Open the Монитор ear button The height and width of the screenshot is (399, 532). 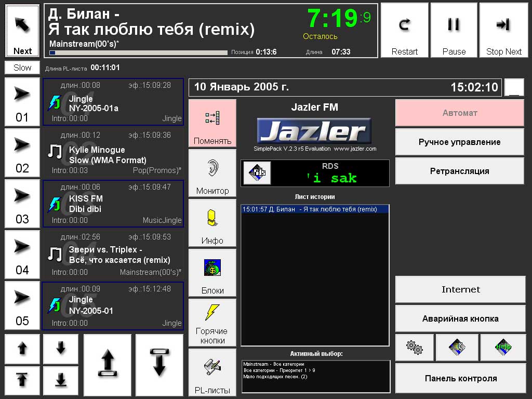click(212, 173)
